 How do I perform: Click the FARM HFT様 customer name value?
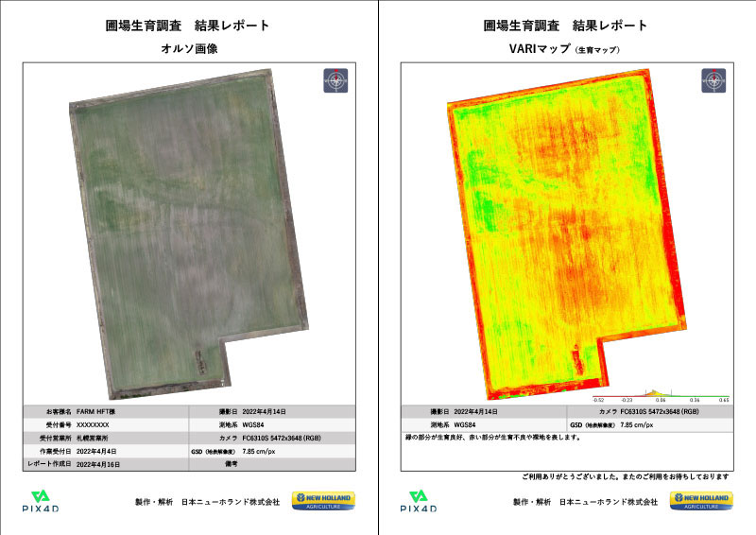tap(96, 412)
